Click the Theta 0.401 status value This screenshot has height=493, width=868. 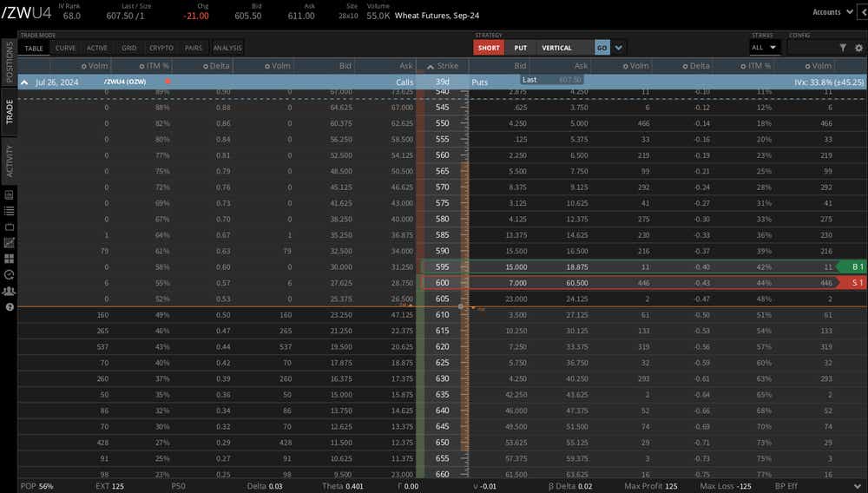click(343, 486)
